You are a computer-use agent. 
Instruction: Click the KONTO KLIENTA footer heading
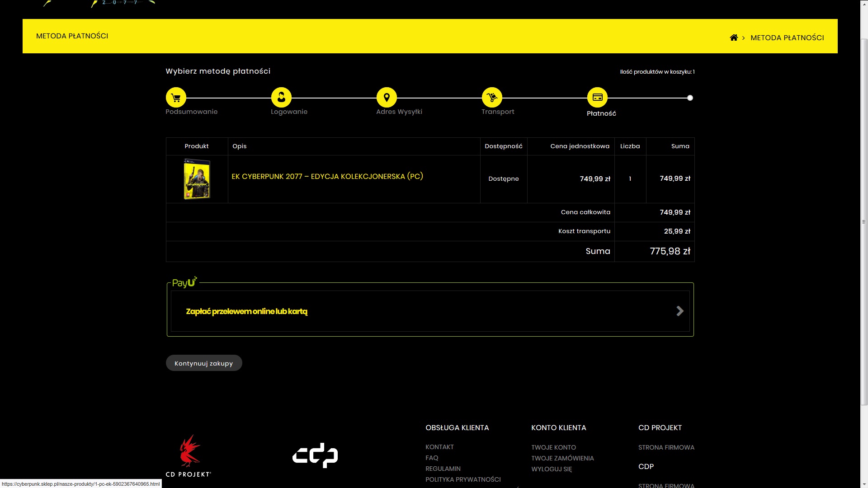tap(558, 427)
